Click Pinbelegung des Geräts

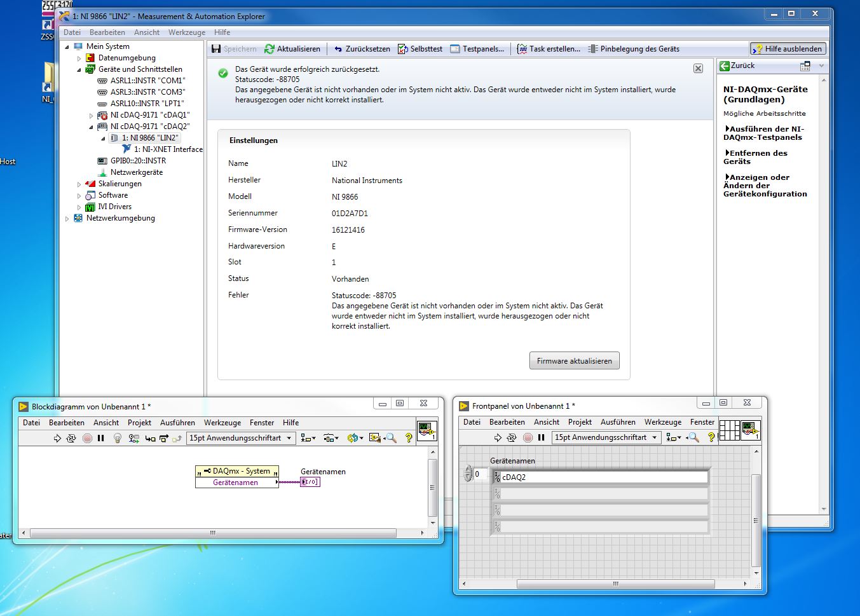[633, 49]
